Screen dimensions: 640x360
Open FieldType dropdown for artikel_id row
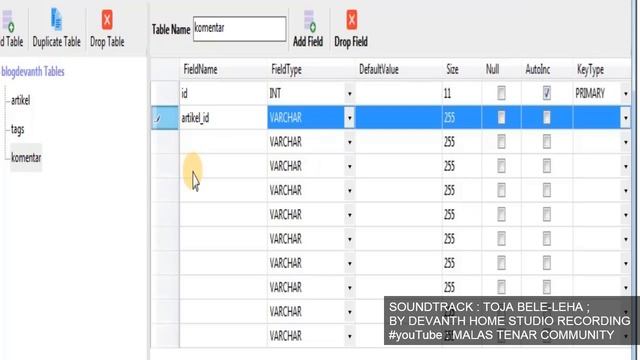tap(349, 118)
